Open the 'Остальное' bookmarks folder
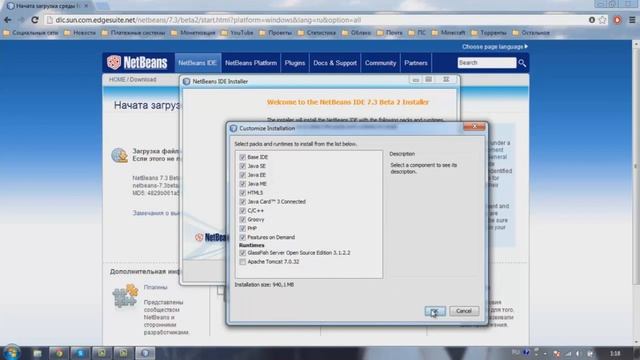 (x=531, y=33)
